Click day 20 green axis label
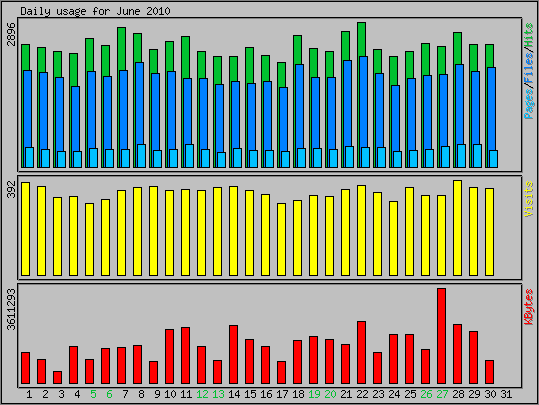 330,394
